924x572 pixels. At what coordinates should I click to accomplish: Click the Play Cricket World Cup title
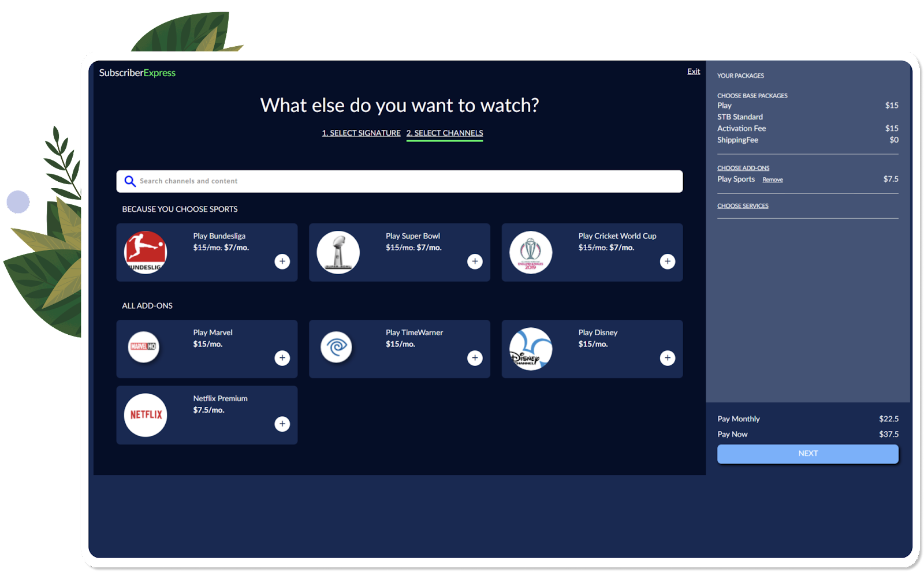[617, 236]
